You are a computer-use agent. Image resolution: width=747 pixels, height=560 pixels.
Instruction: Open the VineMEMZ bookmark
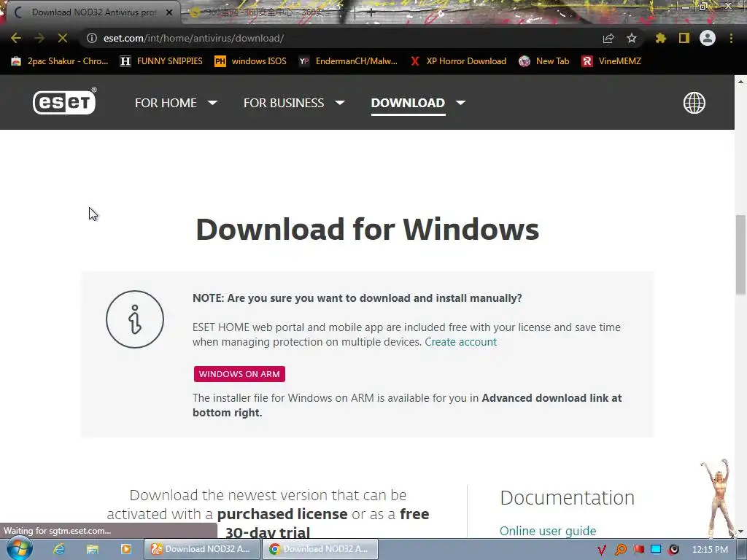[611, 61]
